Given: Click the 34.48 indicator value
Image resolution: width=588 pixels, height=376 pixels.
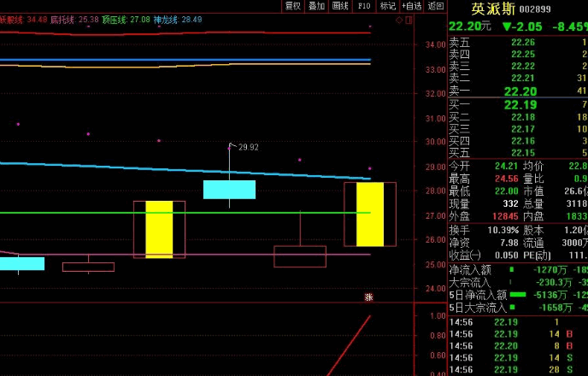Looking at the screenshot, I should pos(37,20).
